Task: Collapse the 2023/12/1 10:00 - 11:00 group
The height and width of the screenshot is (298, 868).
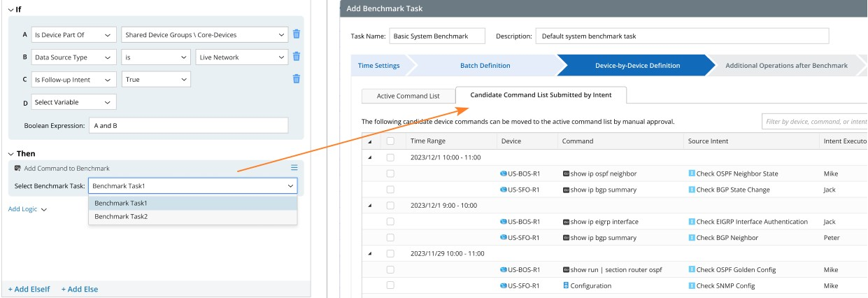Action: coord(369,157)
